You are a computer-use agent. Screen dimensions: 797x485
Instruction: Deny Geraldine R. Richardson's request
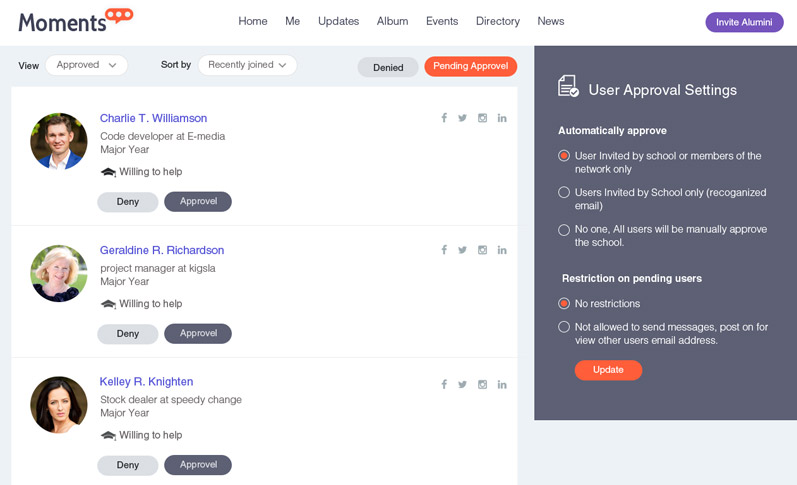point(128,334)
